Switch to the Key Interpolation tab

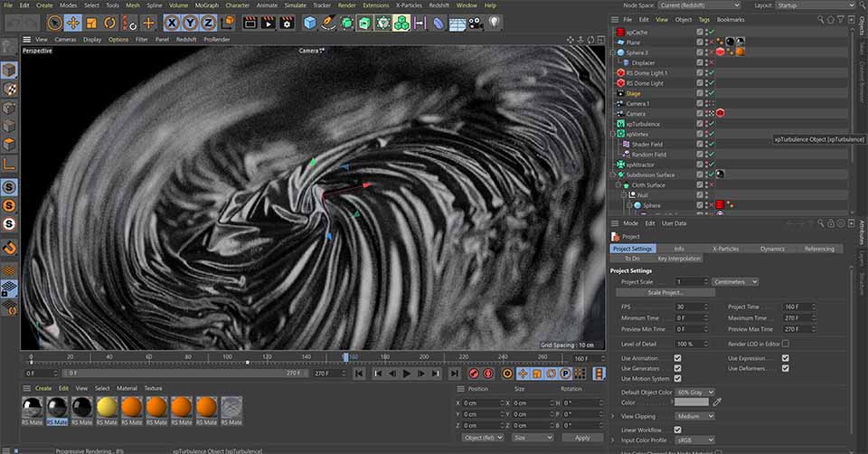click(x=679, y=259)
